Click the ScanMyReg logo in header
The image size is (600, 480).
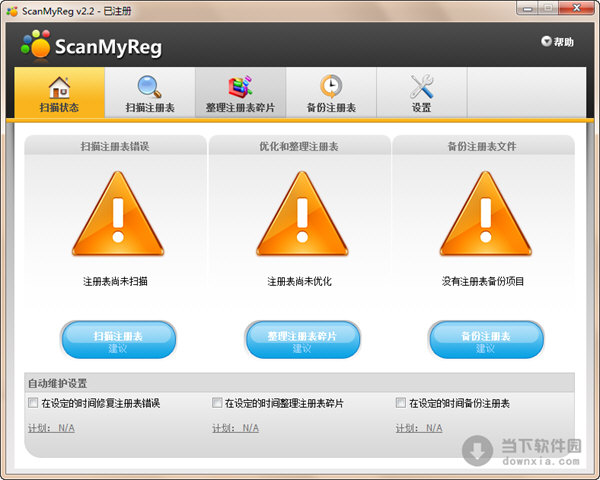[91, 46]
